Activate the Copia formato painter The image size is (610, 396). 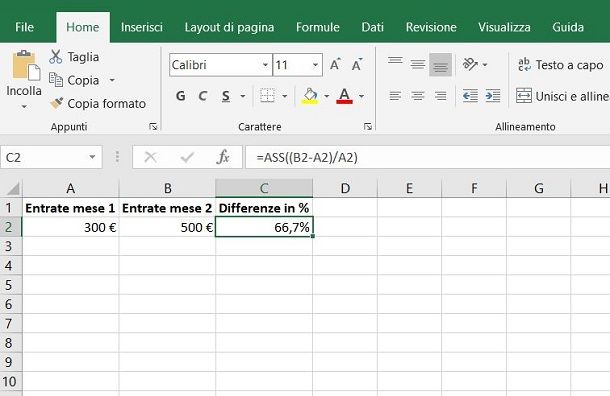(98, 103)
